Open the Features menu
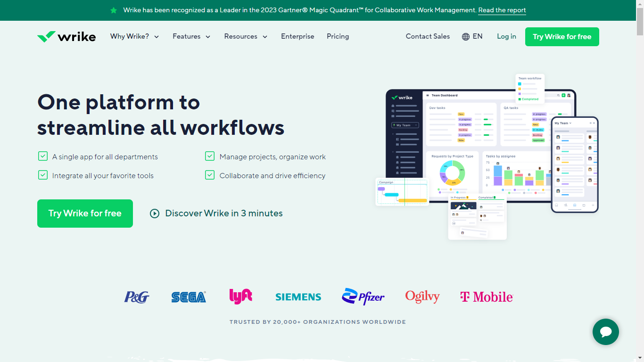The width and height of the screenshot is (644, 362). coord(191,36)
